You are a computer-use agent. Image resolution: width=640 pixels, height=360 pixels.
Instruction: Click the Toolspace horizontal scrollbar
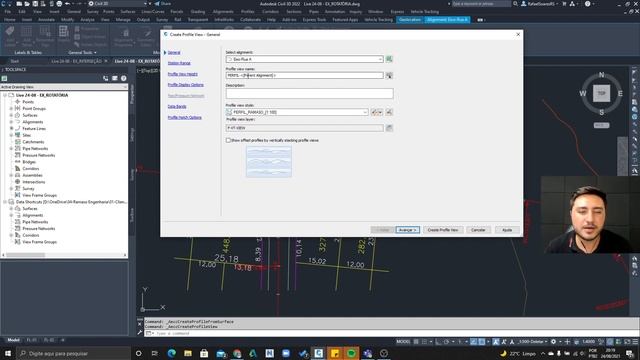click(64, 255)
